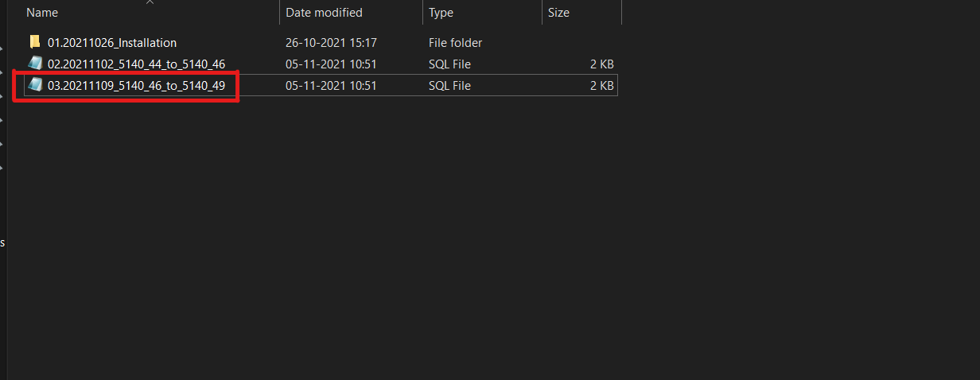The width and height of the screenshot is (980, 380).
Task: Click the 2 KB size for the 02.20211102 file
Action: [x=601, y=64]
